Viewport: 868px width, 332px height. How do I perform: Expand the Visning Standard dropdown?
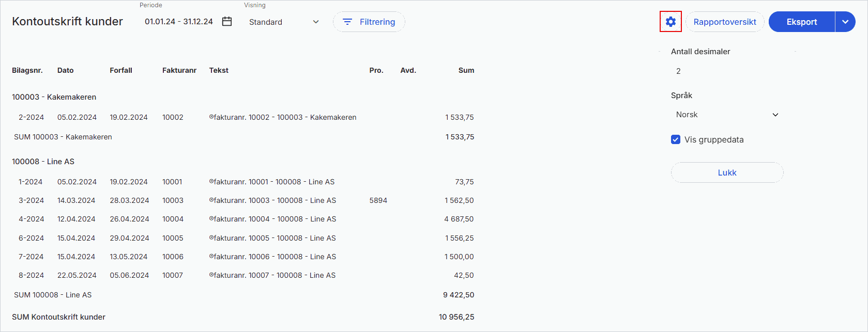pos(284,22)
